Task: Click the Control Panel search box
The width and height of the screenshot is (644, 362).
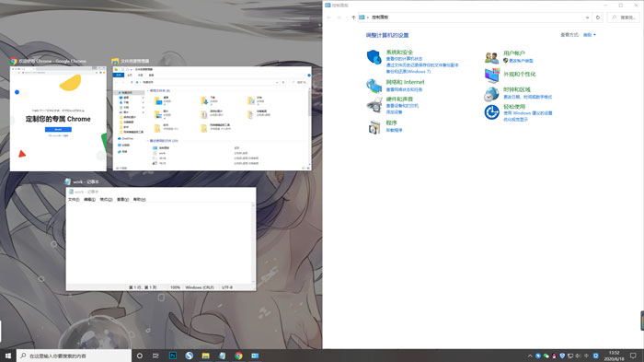Action: click(624, 18)
